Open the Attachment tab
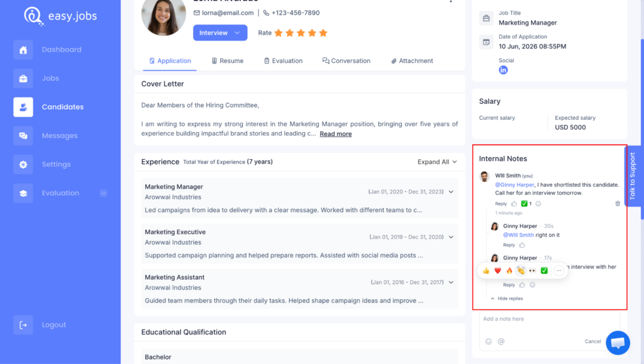644x364 pixels. click(412, 61)
